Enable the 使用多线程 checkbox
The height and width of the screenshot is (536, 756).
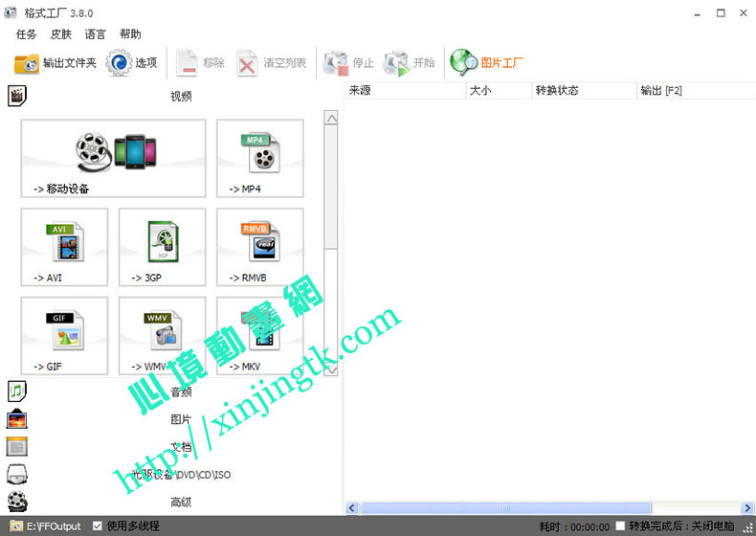(x=98, y=526)
